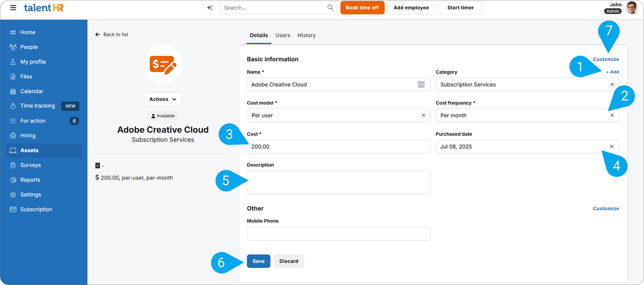Open the Category Subscription Services dropdown
Screen dimensions: 644x285
tap(527, 84)
